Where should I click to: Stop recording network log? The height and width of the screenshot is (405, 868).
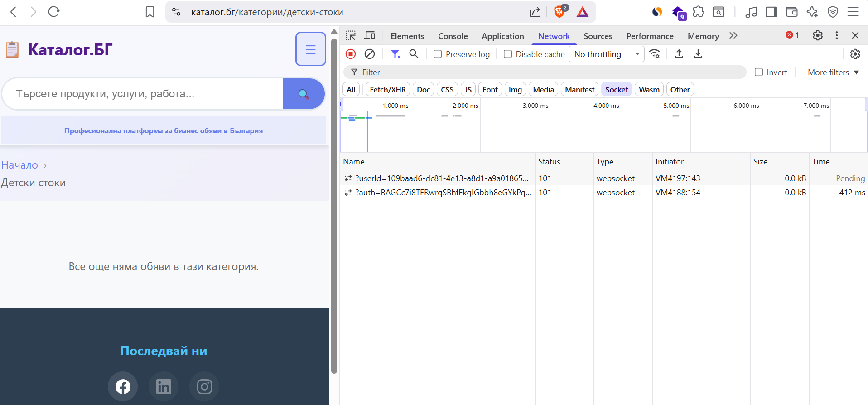tap(351, 54)
